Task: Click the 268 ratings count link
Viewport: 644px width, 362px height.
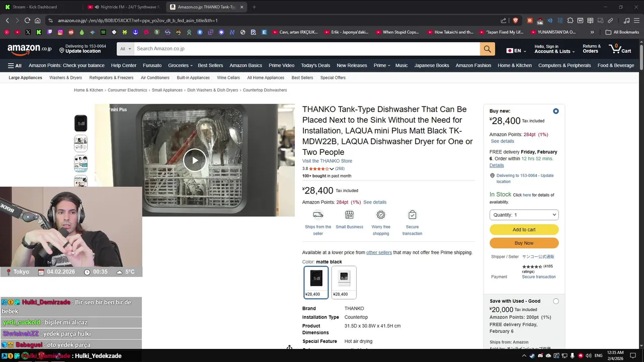Action: coord(340,169)
